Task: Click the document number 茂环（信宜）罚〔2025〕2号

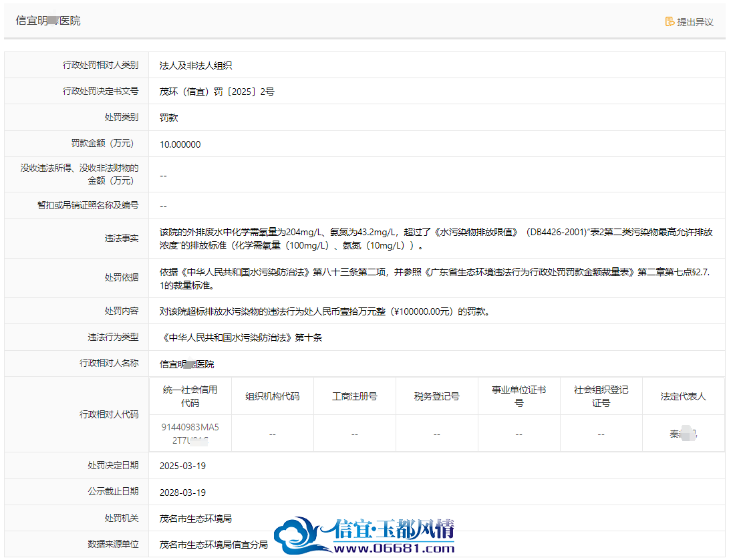Action: 216,92
